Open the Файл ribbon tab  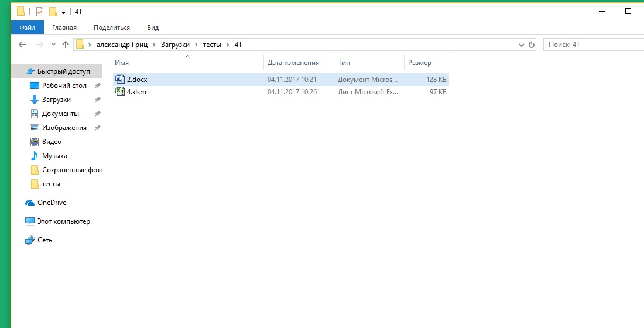[27, 28]
